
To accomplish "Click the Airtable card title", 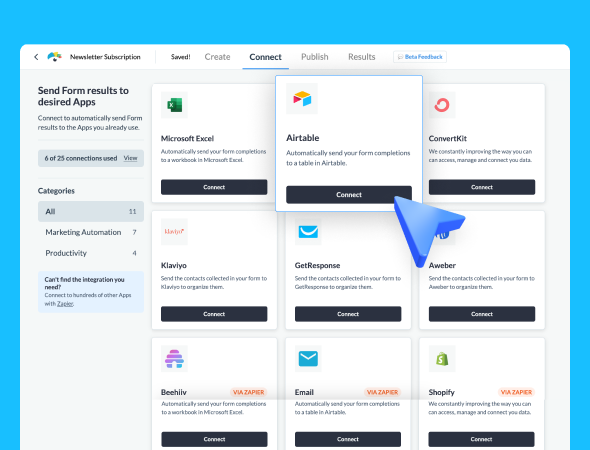I will point(303,138).
